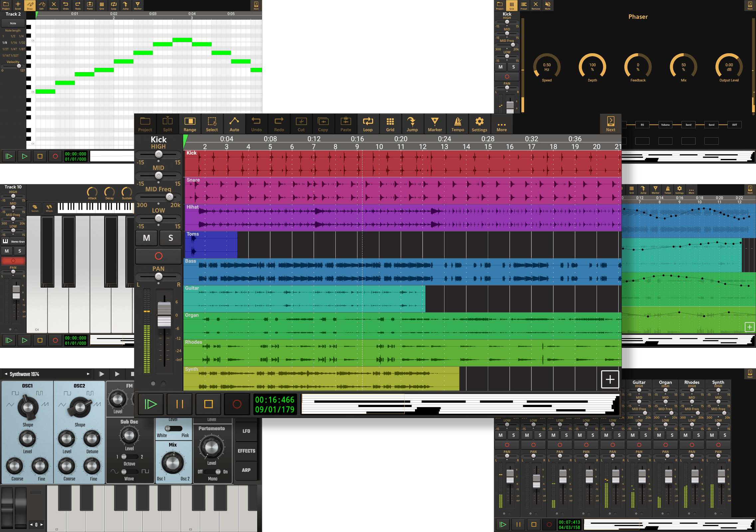The height and width of the screenshot is (532, 756).
Task: Click the Note button in piano roll
Action: tap(13, 23)
